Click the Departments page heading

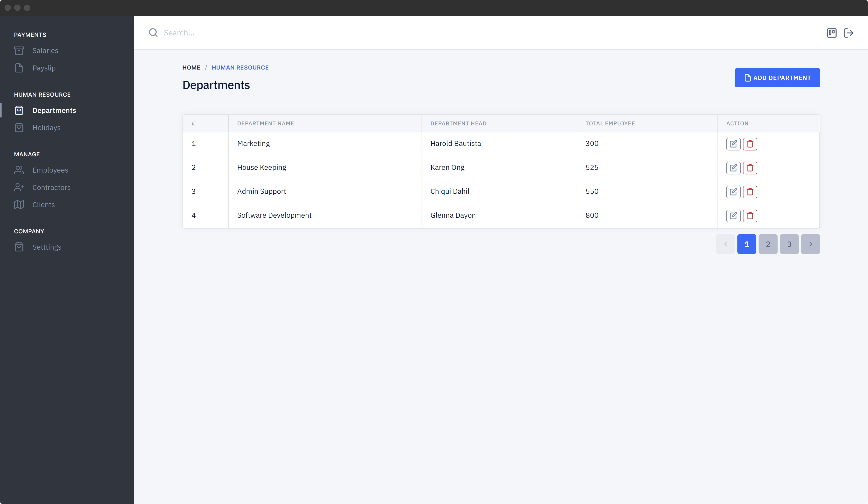point(216,85)
